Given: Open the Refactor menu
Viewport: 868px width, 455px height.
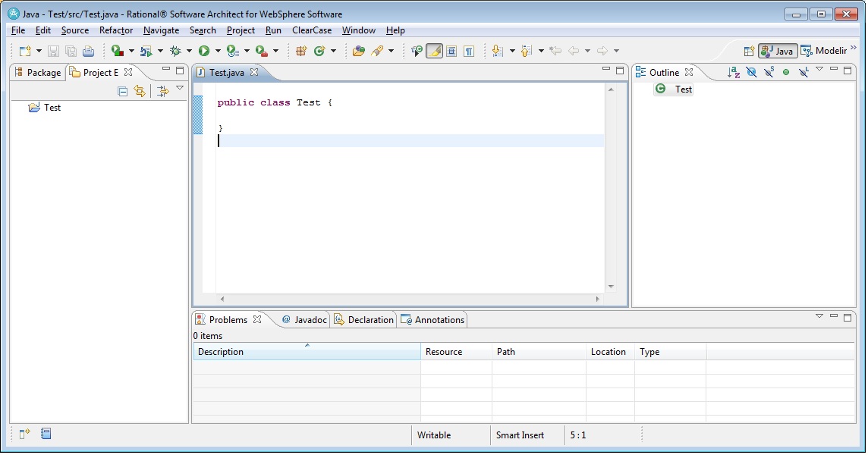Looking at the screenshot, I should pos(116,30).
